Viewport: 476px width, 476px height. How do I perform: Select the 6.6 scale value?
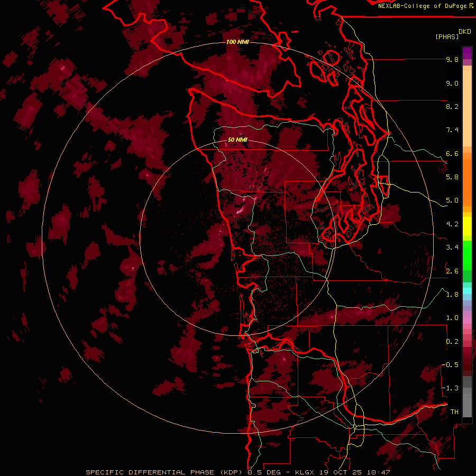click(x=452, y=153)
